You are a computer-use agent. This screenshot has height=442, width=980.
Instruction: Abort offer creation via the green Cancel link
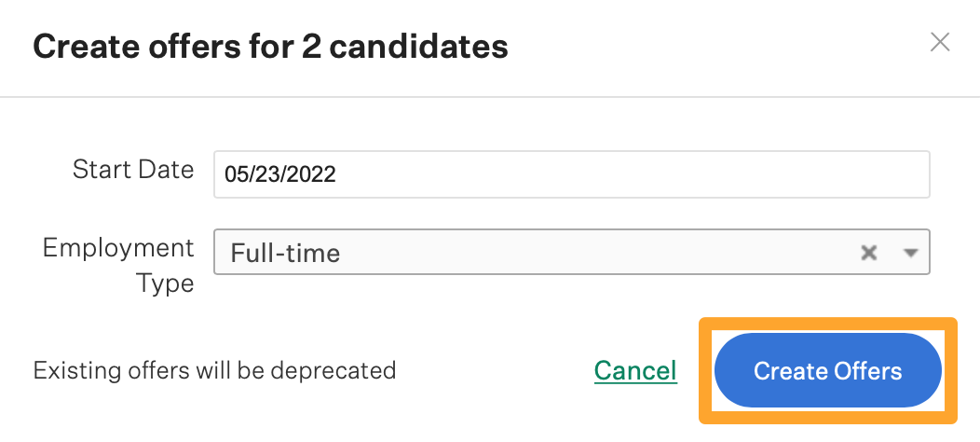pyautogui.click(x=635, y=370)
